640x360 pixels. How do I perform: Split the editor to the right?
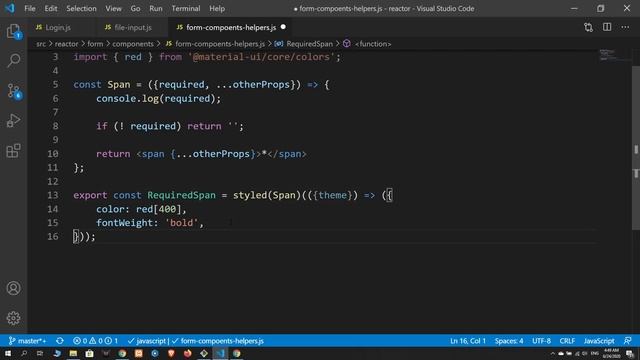point(607,27)
